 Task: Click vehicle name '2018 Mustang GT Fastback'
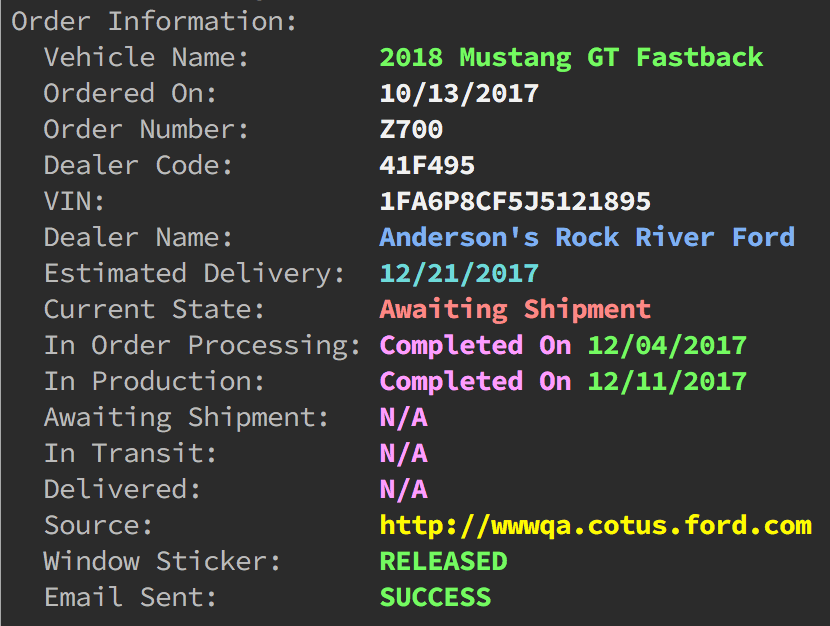pos(572,58)
